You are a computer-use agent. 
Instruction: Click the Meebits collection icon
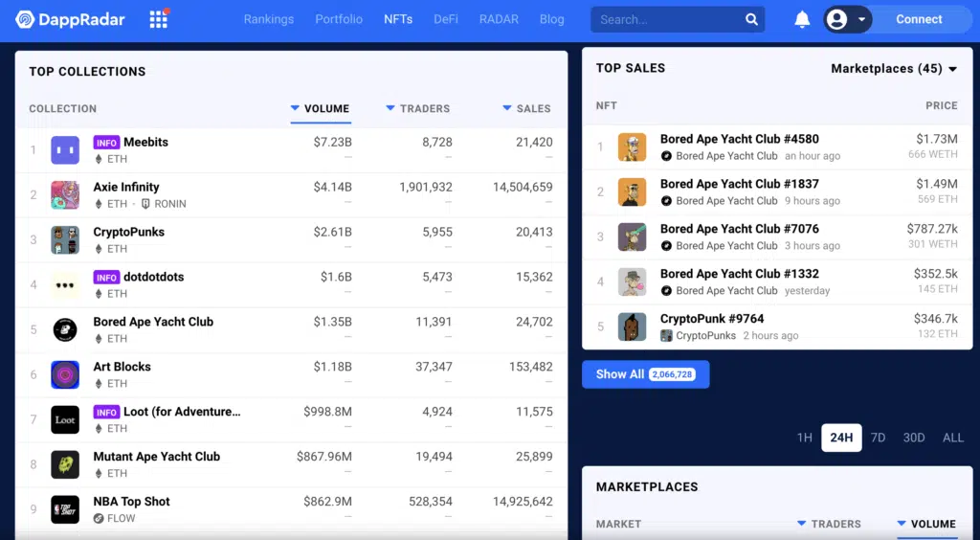(65, 150)
